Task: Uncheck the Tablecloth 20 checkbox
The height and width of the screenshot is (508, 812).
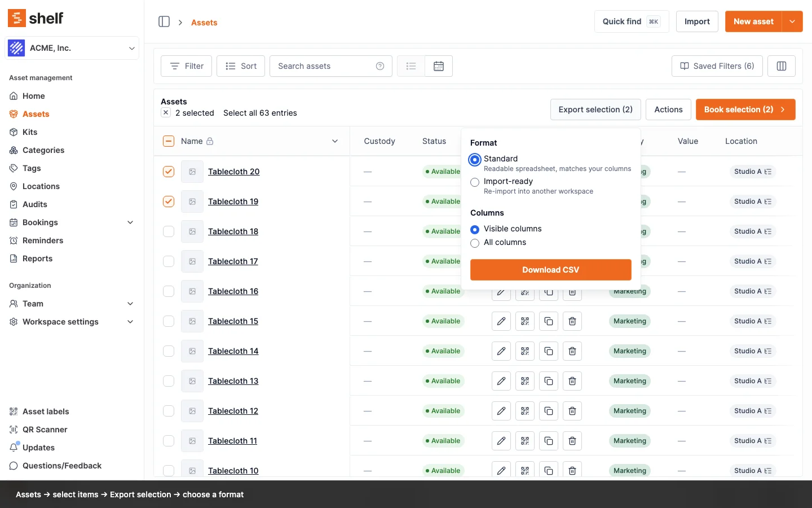Action: click(169, 172)
